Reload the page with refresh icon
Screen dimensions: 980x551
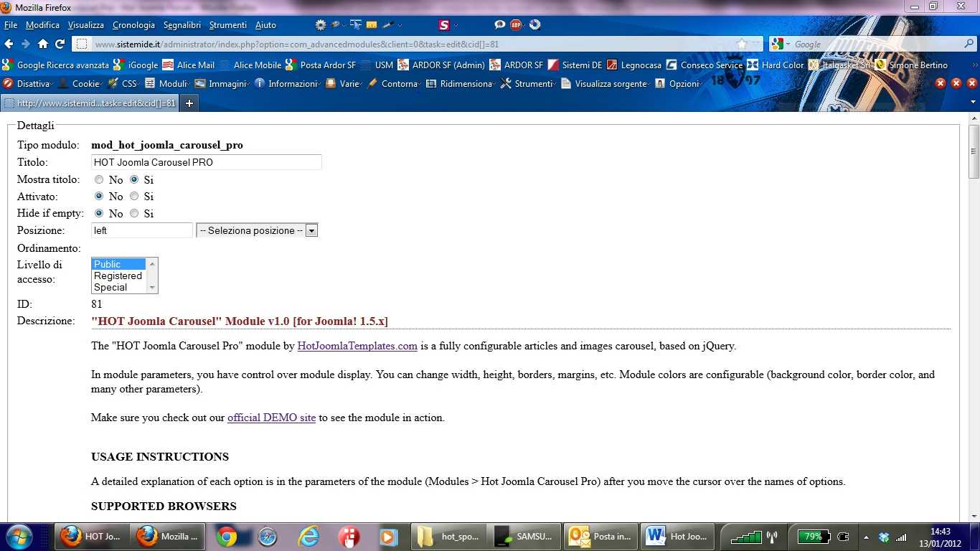point(60,44)
